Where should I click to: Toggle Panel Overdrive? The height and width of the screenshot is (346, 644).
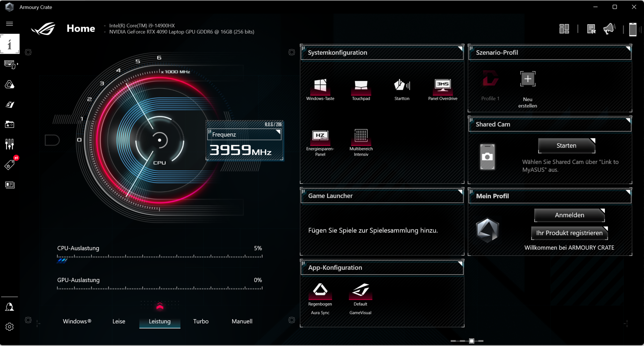[x=443, y=89]
